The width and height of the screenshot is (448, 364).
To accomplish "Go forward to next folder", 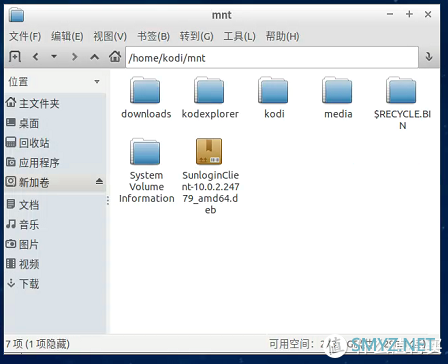I will 74,57.
